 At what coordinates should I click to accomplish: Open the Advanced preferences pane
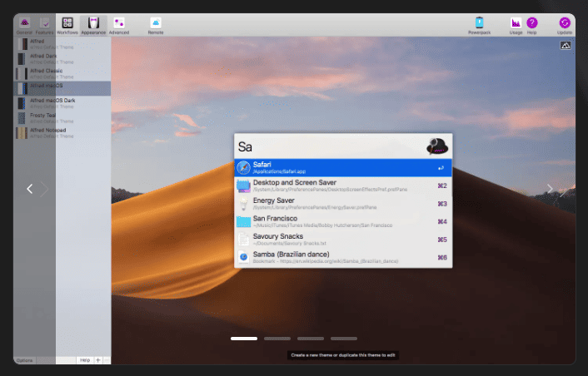pyautogui.click(x=119, y=26)
